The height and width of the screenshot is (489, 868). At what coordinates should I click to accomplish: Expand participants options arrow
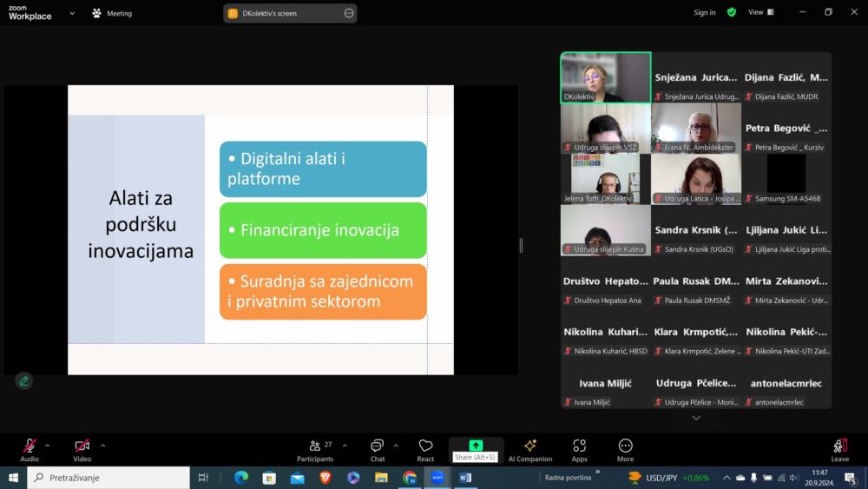pos(345,446)
